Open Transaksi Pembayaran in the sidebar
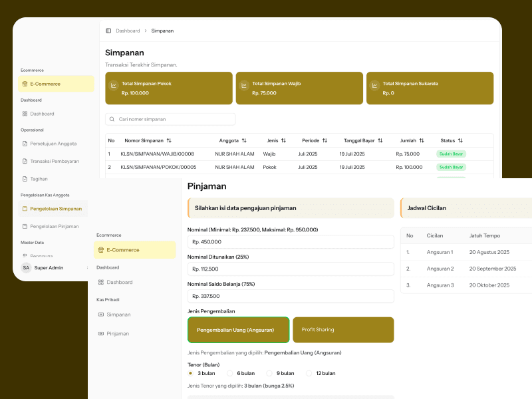 pos(55,161)
